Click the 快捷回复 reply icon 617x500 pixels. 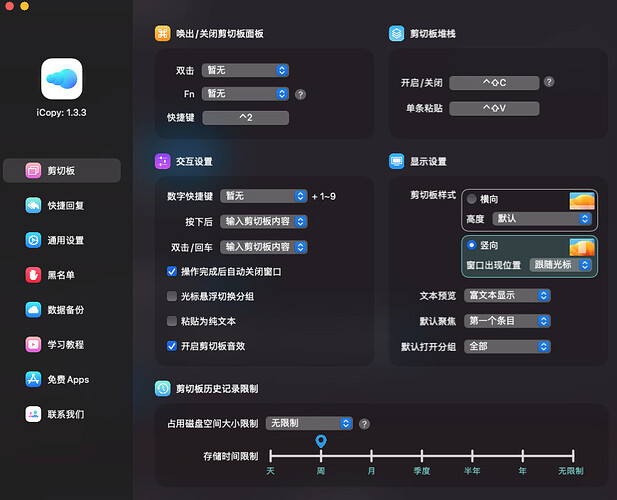point(33,205)
